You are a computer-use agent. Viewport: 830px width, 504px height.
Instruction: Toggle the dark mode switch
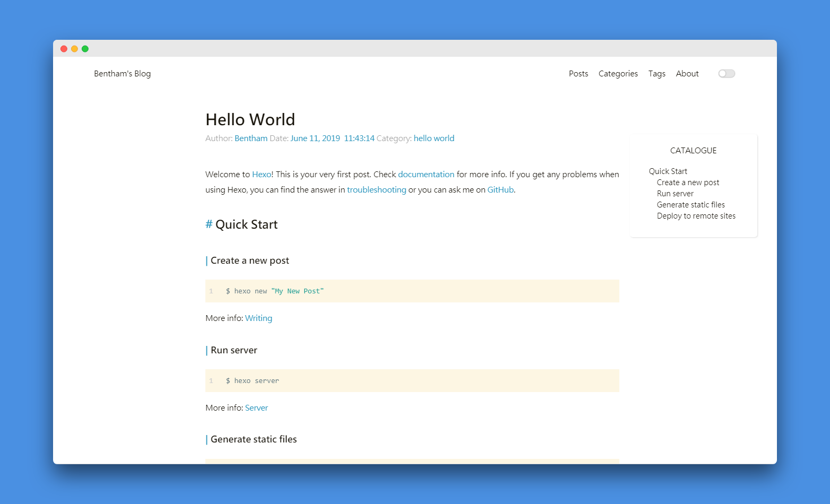727,74
